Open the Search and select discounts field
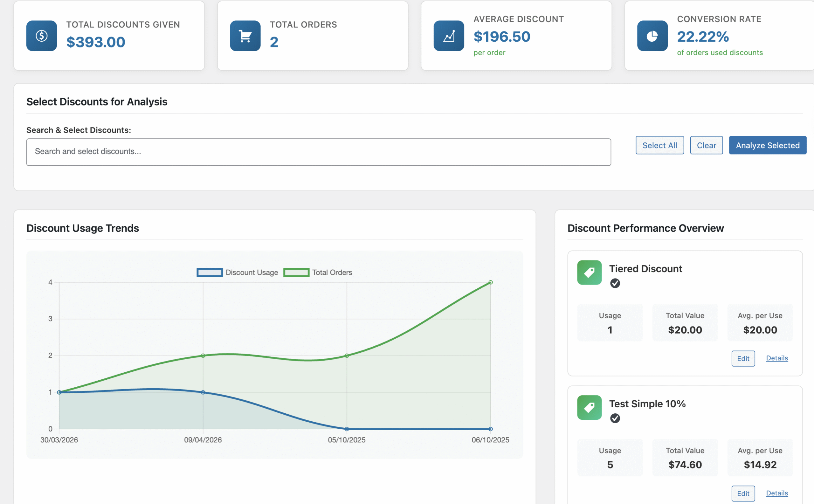 tap(318, 152)
